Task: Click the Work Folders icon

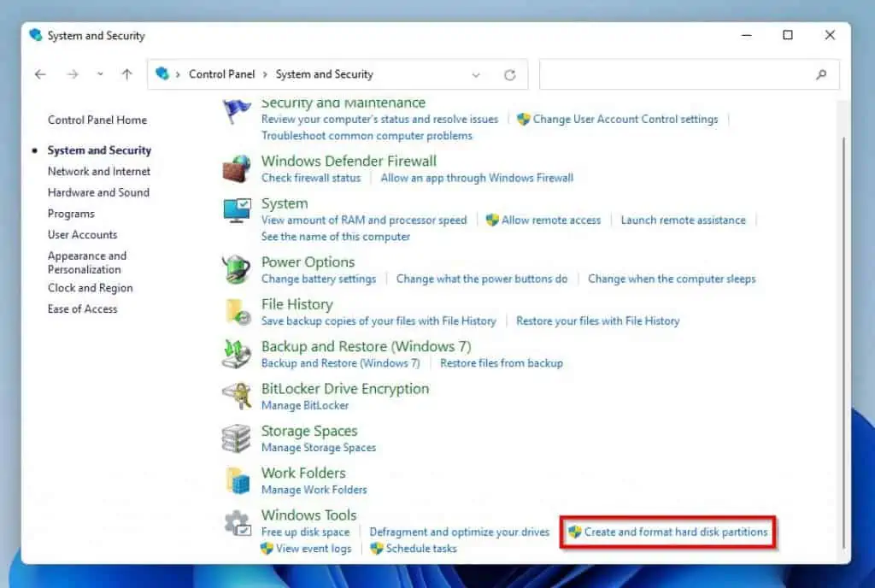Action: (238, 480)
